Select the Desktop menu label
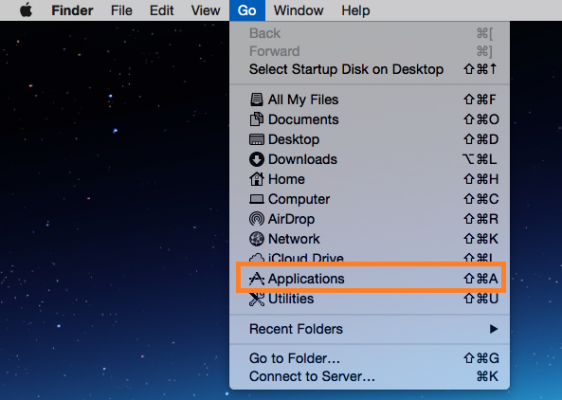 click(x=294, y=139)
